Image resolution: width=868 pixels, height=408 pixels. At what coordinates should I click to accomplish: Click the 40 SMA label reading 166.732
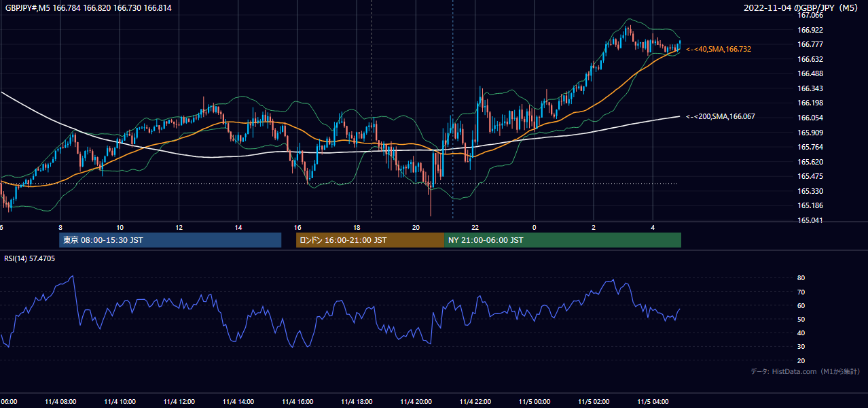pos(719,50)
